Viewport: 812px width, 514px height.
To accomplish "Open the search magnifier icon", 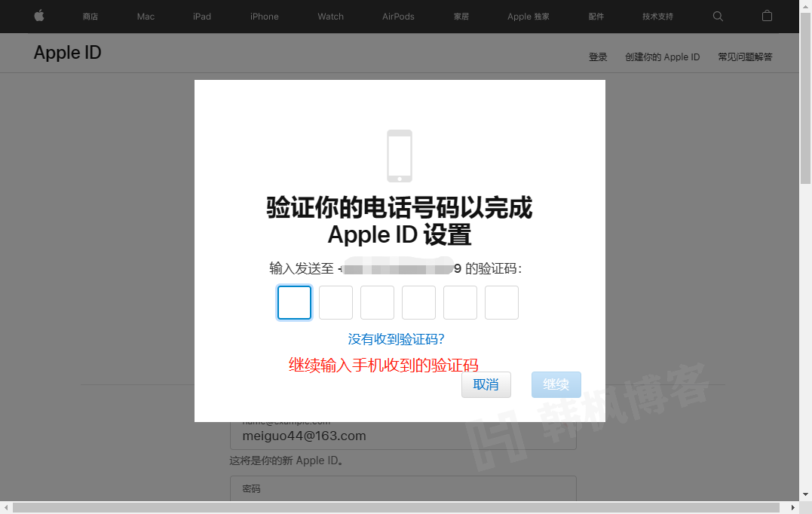I will [x=717, y=16].
